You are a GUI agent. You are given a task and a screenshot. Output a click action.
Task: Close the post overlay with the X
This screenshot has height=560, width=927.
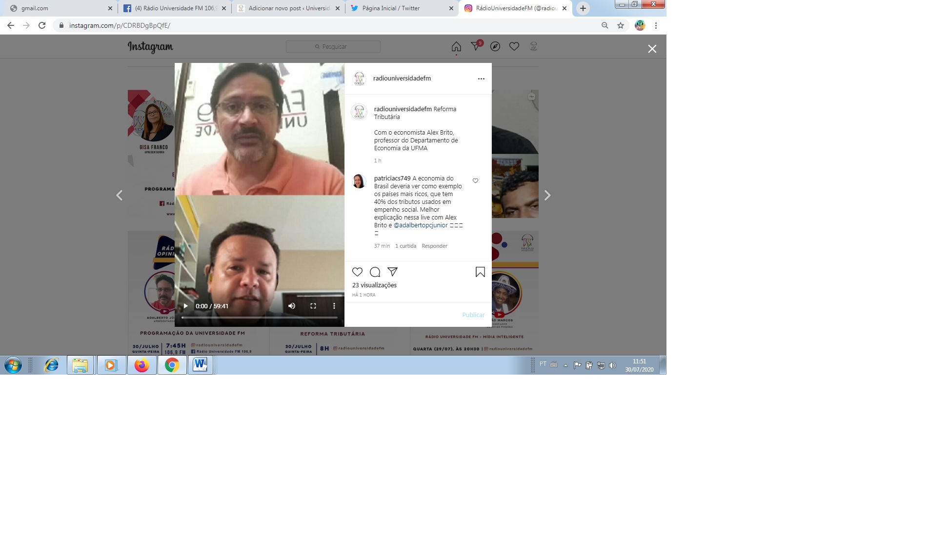tap(652, 49)
